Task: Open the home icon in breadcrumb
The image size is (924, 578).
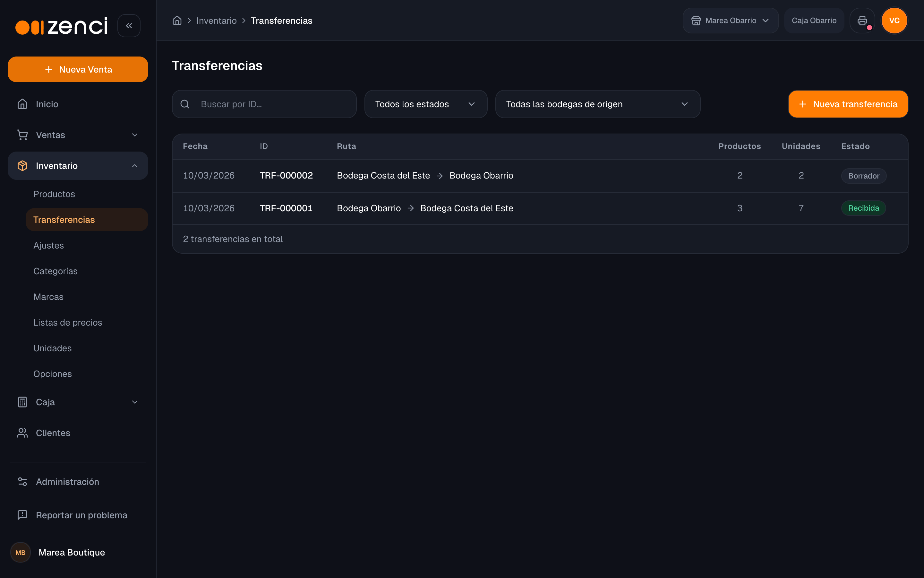Action: (177, 21)
